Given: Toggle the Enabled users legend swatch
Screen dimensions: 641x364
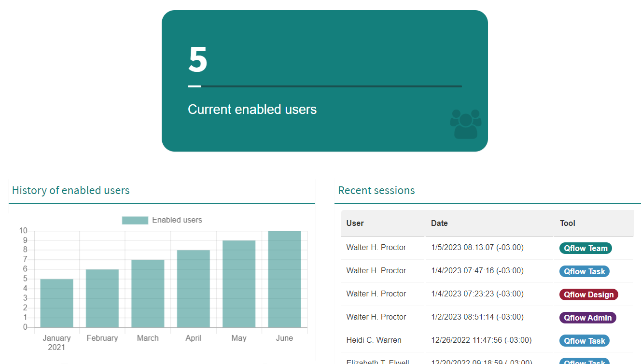Looking at the screenshot, I should tap(135, 220).
